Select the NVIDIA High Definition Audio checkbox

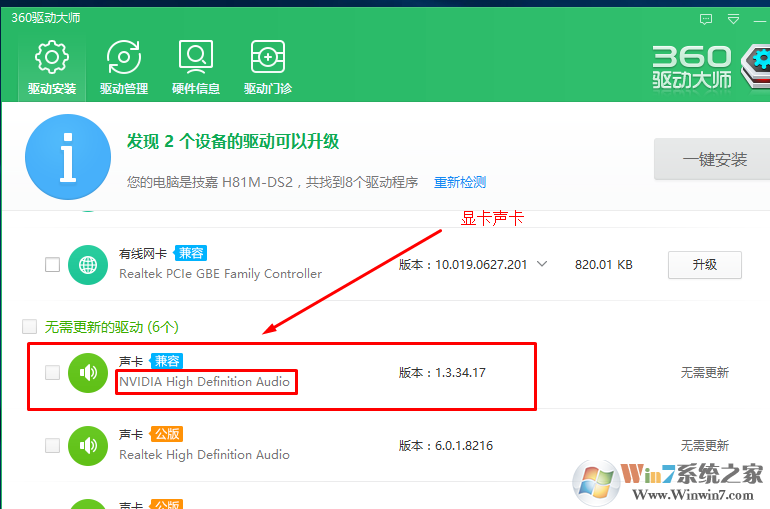[x=52, y=373]
